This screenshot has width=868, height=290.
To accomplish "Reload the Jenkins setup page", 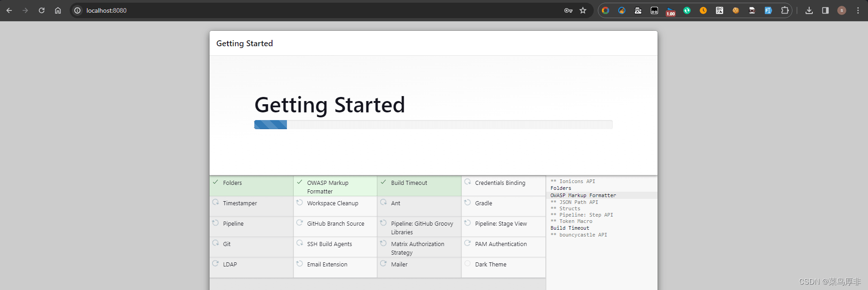I will [x=42, y=10].
